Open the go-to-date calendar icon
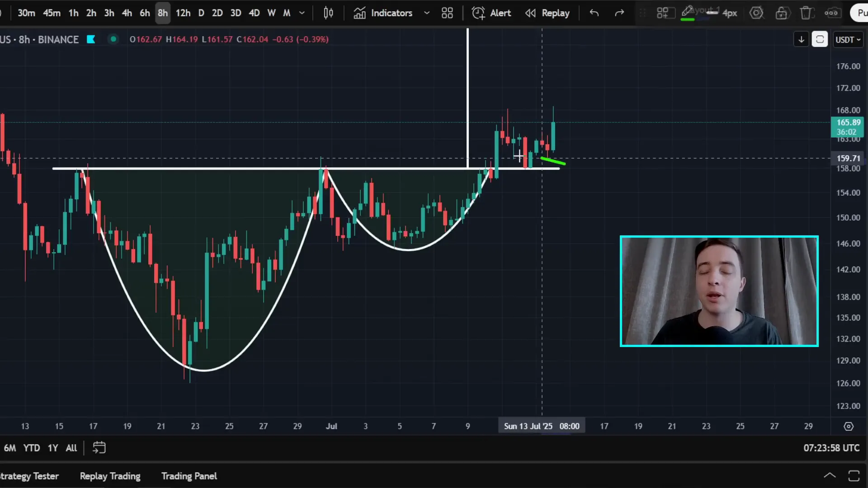868x488 pixels. coord(99,448)
